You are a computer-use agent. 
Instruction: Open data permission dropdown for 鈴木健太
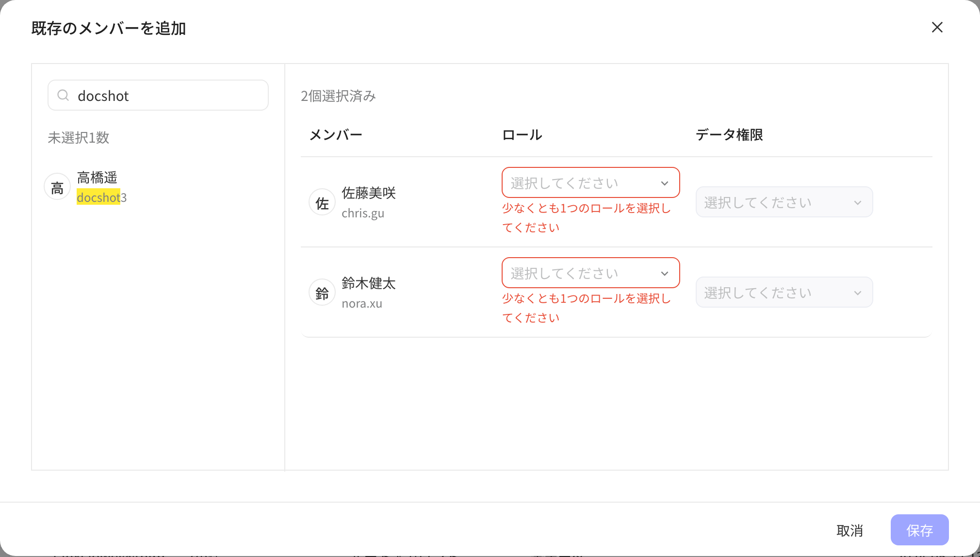tap(784, 292)
